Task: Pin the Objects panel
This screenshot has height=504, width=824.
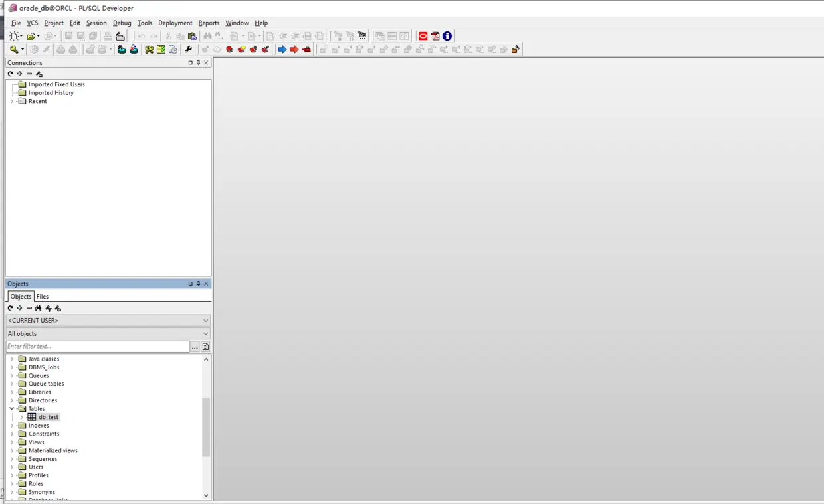Action: tap(198, 284)
